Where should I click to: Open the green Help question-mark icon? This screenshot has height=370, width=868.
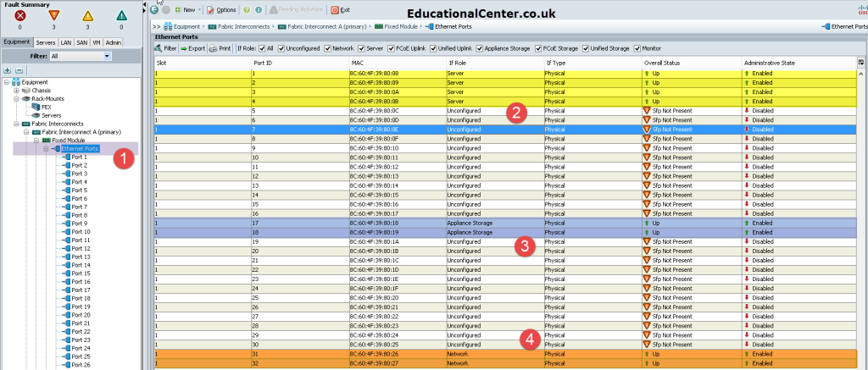[x=247, y=10]
